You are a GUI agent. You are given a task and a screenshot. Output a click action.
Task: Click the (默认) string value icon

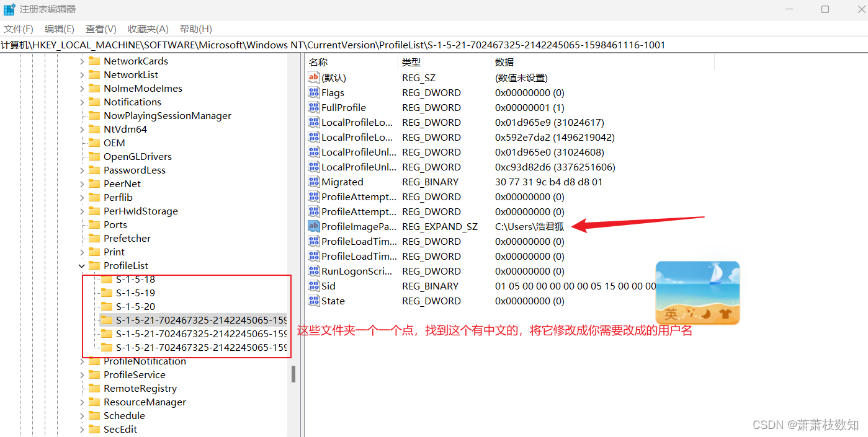pyautogui.click(x=314, y=77)
